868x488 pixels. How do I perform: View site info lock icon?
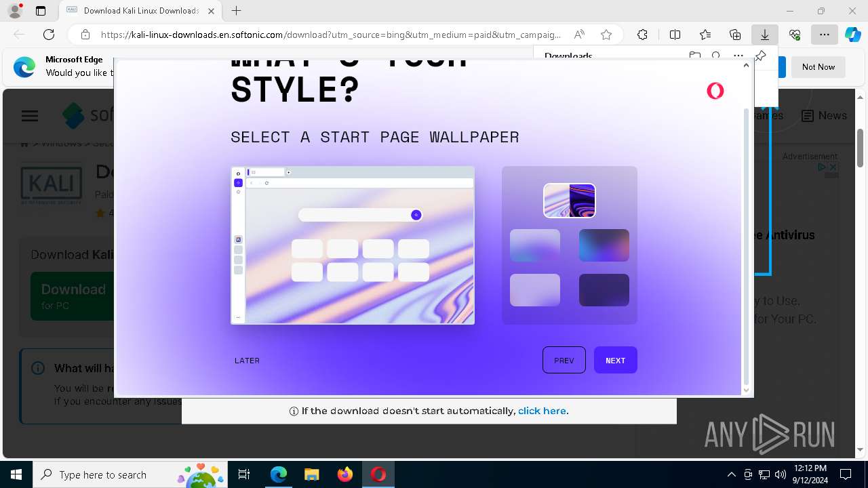(x=85, y=35)
